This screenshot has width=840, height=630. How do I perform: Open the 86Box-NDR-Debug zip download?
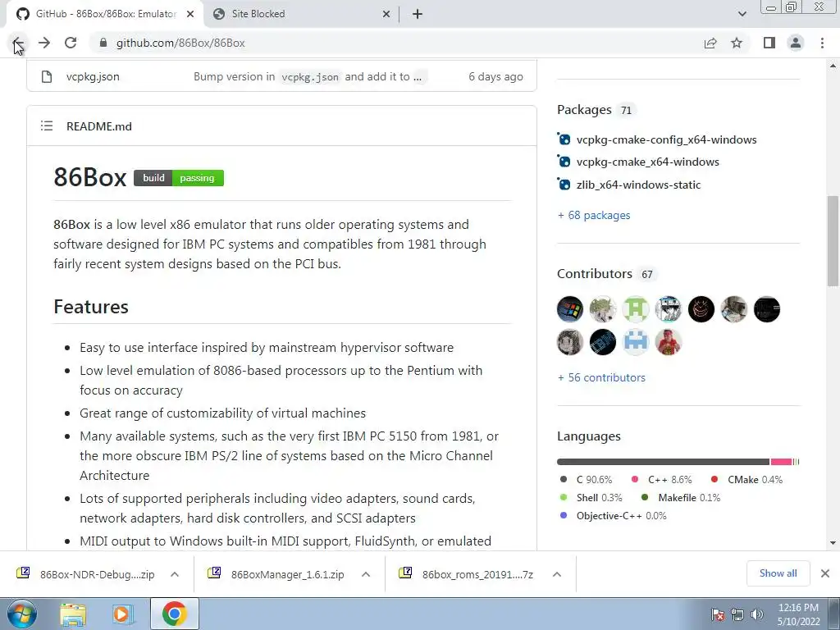[85, 574]
